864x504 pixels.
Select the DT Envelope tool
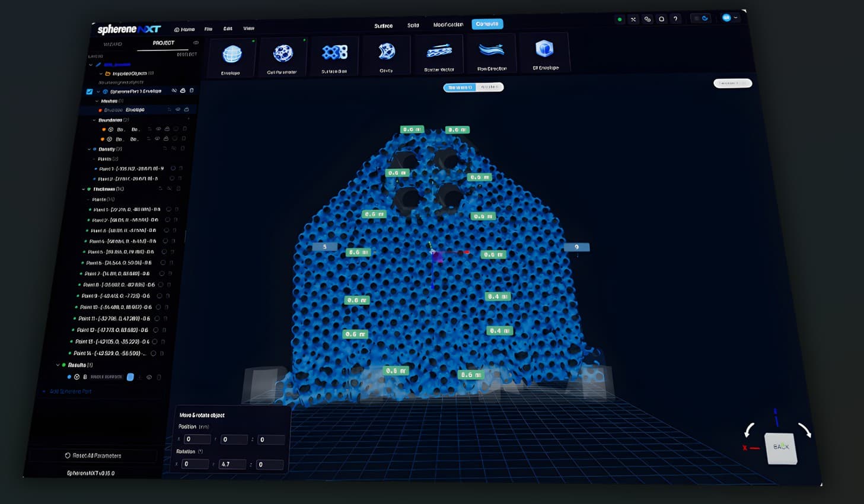pos(544,52)
